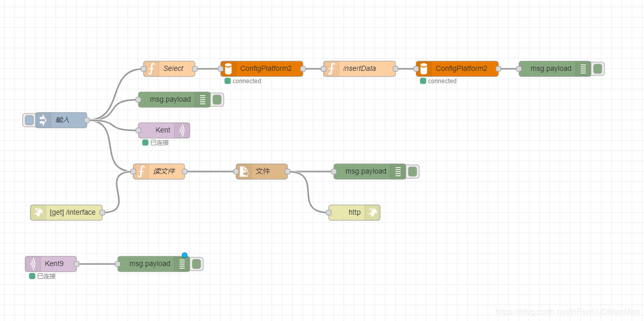
Task: Click the function icon on the Select node
Action: 151,68
